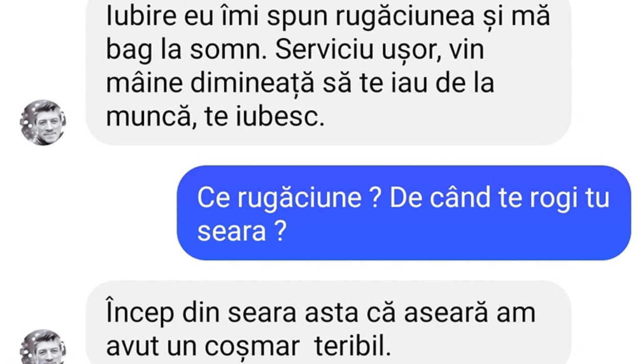Image resolution: width=644 pixels, height=364 pixels.
Task: Click the text 'seara ?' in blue bubble
Action: [x=241, y=232]
